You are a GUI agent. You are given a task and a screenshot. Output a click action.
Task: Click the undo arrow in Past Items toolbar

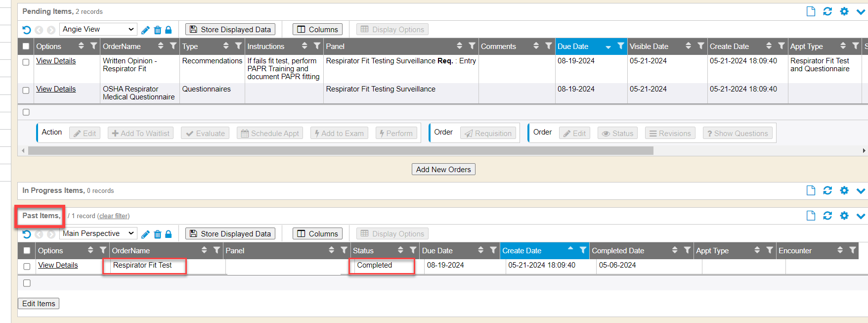[27, 234]
